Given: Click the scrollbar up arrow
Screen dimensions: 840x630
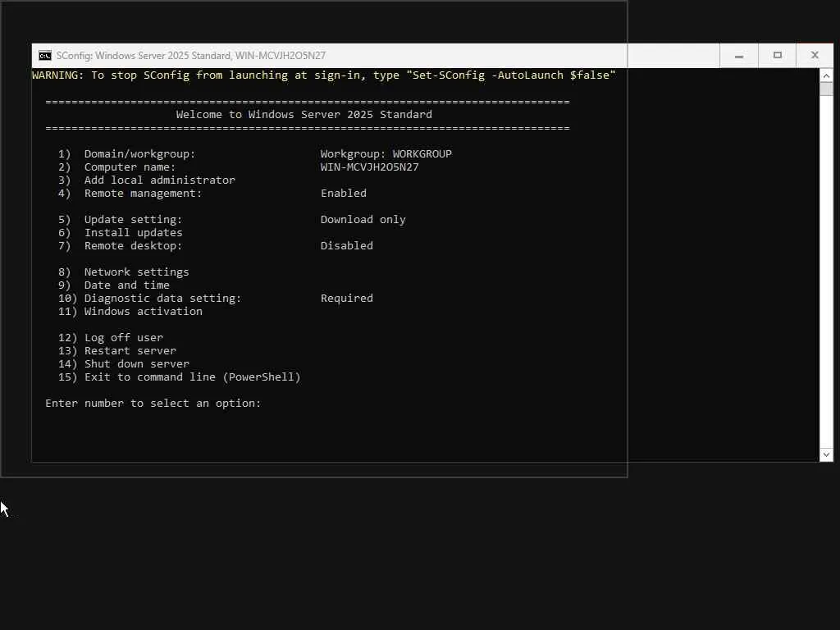Looking at the screenshot, I should pos(826,75).
